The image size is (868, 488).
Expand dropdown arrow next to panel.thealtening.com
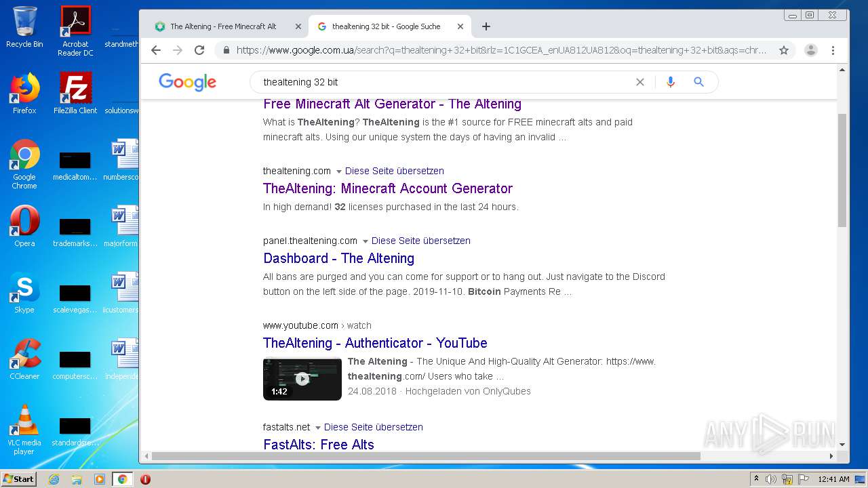pos(366,241)
